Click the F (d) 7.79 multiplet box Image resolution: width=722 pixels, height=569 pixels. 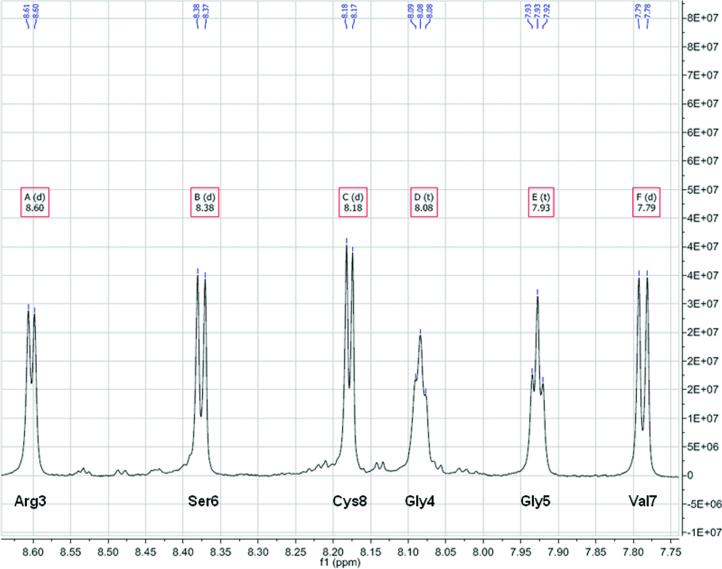[643, 202]
